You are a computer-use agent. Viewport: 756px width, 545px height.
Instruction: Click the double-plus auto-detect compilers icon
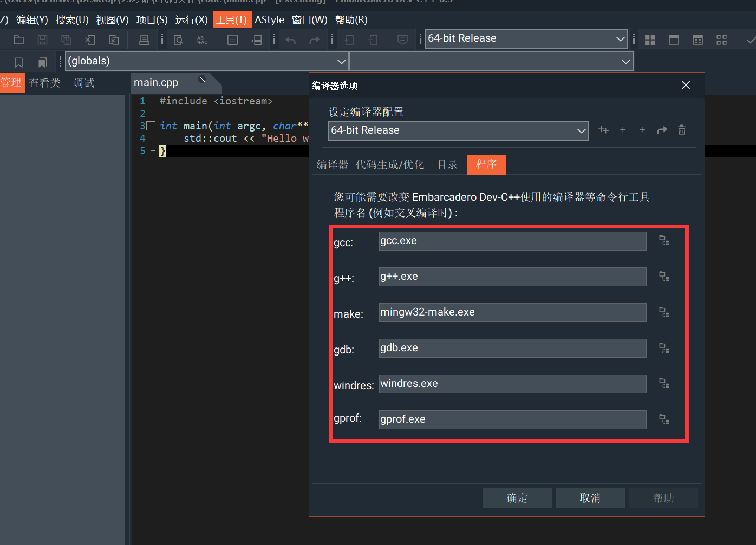[x=603, y=130]
